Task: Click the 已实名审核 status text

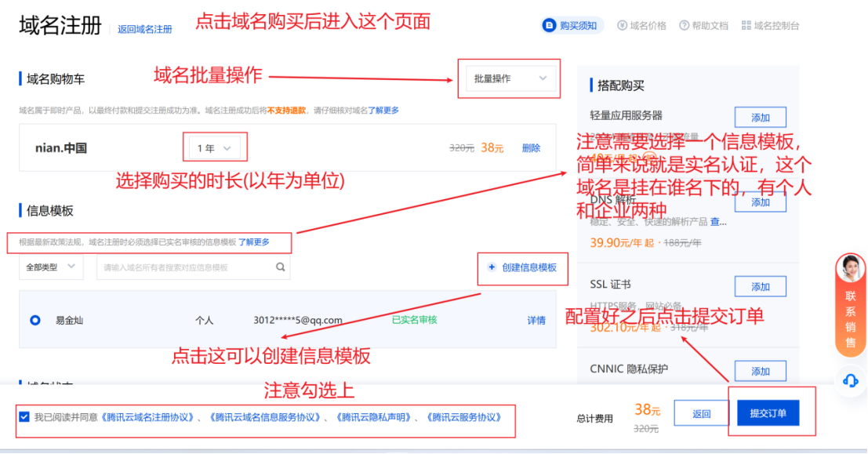Action: [x=415, y=319]
